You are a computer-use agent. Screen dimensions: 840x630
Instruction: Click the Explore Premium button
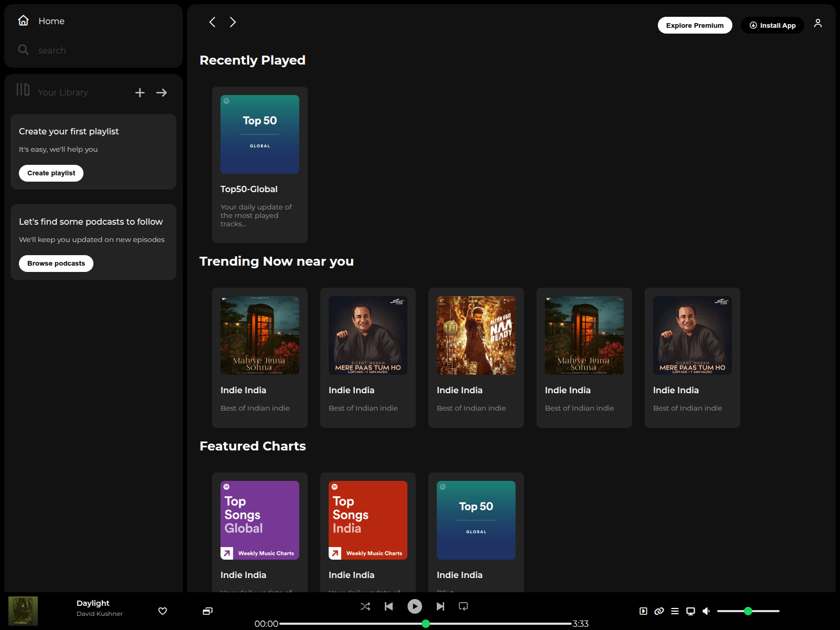(695, 25)
